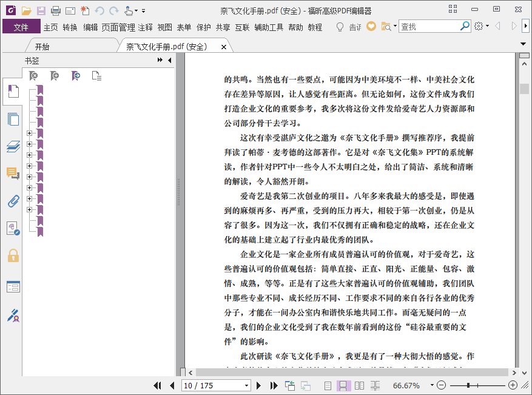The image size is (532, 395).
Task: Open the form fields sidebar panel
Action: click(13, 287)
